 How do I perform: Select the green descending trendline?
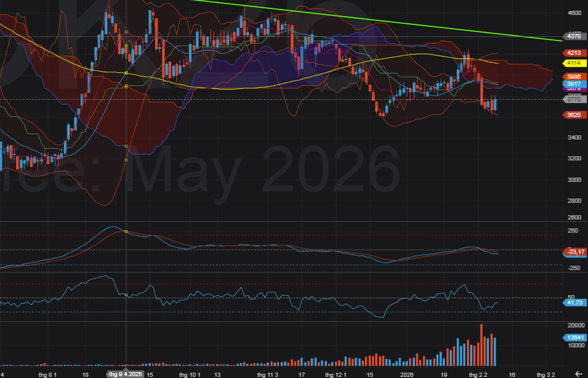[382, 20]
